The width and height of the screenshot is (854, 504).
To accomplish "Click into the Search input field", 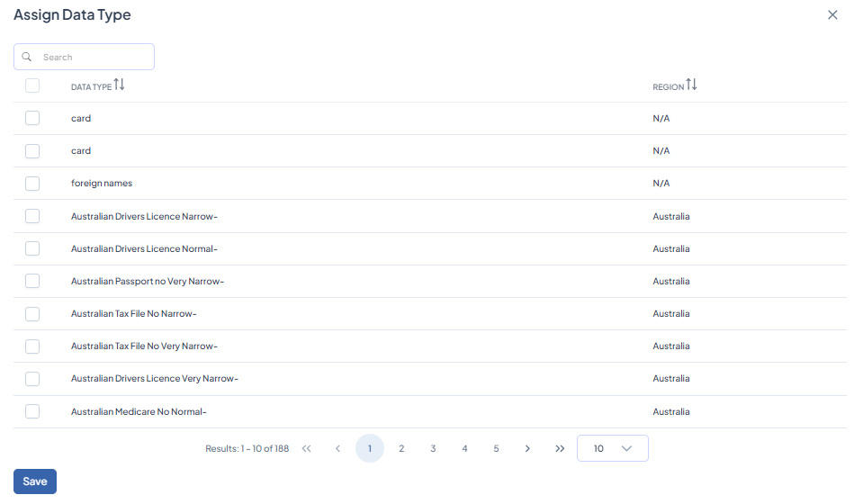I will pos(94,57).
